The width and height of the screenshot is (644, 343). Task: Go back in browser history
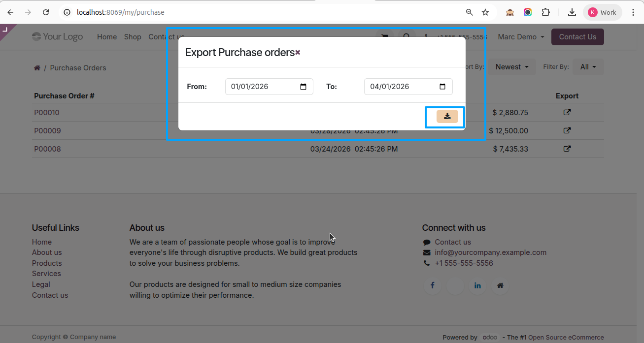[x=10, y=12]
